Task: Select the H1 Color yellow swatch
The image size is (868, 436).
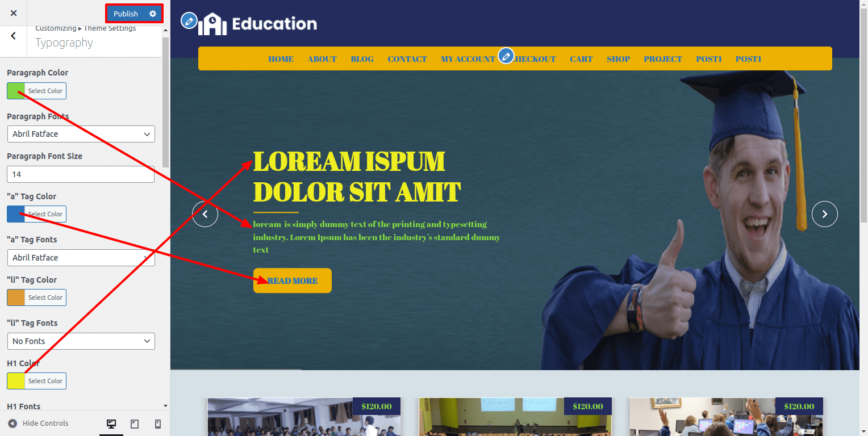Action: 16,381
